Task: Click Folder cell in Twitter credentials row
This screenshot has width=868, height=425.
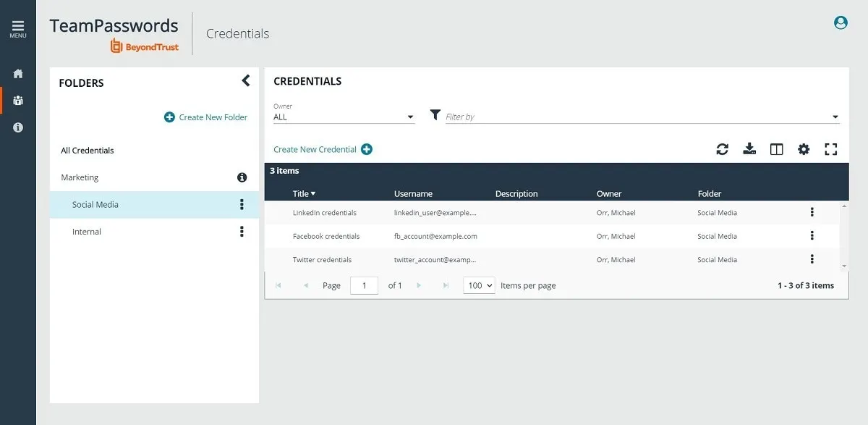Action: click(x=718, y=259)
